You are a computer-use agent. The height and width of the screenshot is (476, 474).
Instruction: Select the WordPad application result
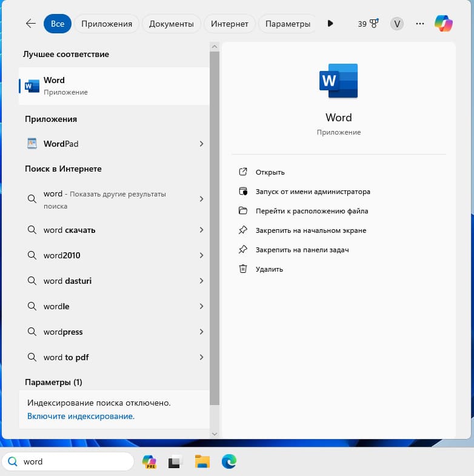point(114,144)
